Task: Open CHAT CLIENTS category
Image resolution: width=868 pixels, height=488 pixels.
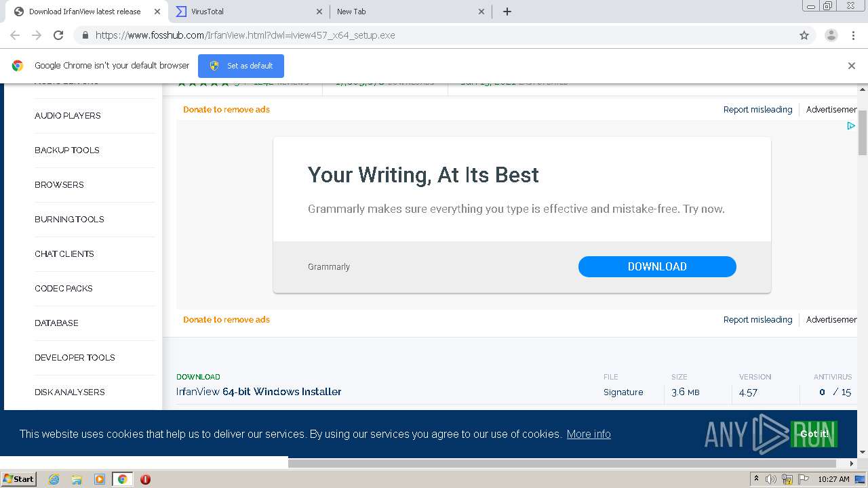Action: [64, 254]
